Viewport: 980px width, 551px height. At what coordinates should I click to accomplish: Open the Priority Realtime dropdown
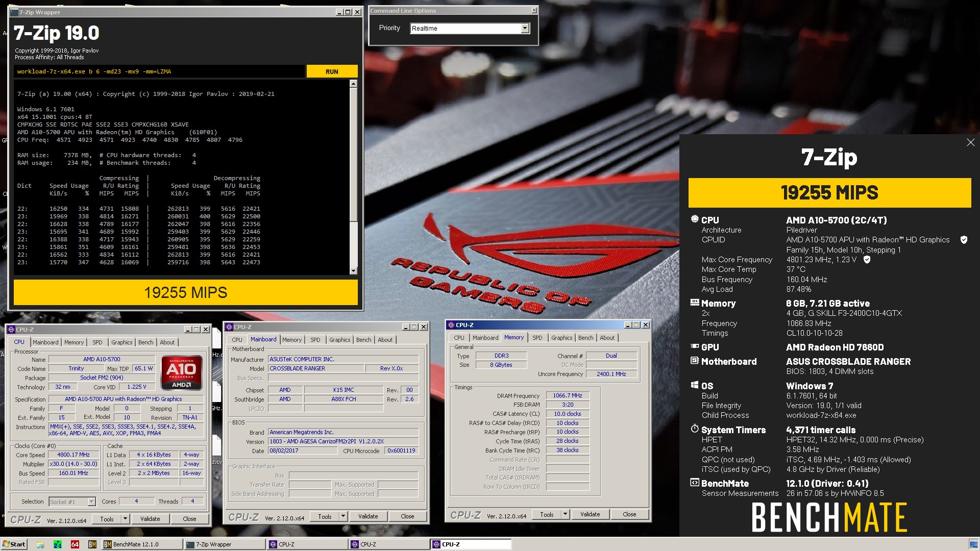(525, 29)
